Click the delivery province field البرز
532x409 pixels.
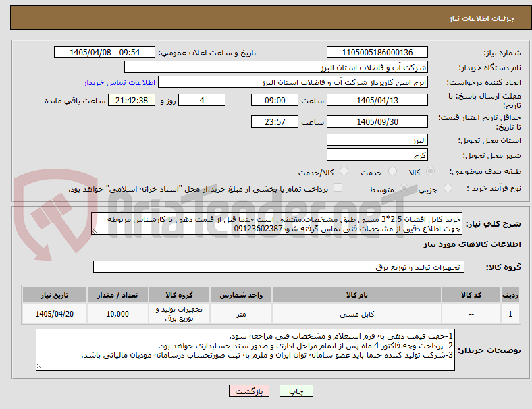pos(377,140)
